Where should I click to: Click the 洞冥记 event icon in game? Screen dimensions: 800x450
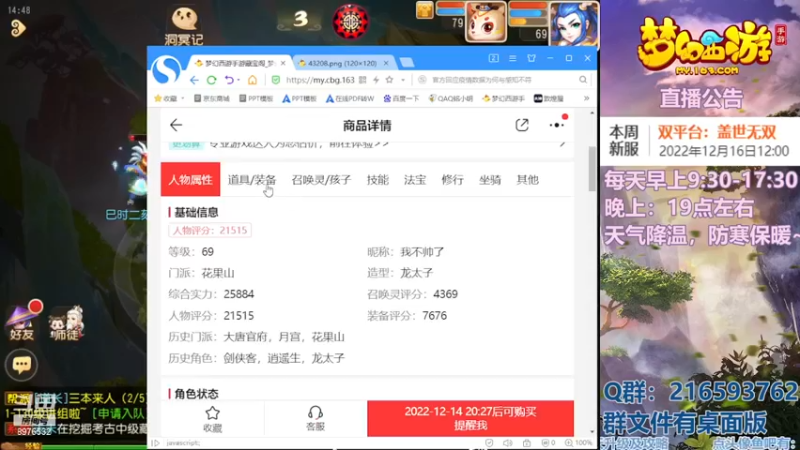click(184, 26)
